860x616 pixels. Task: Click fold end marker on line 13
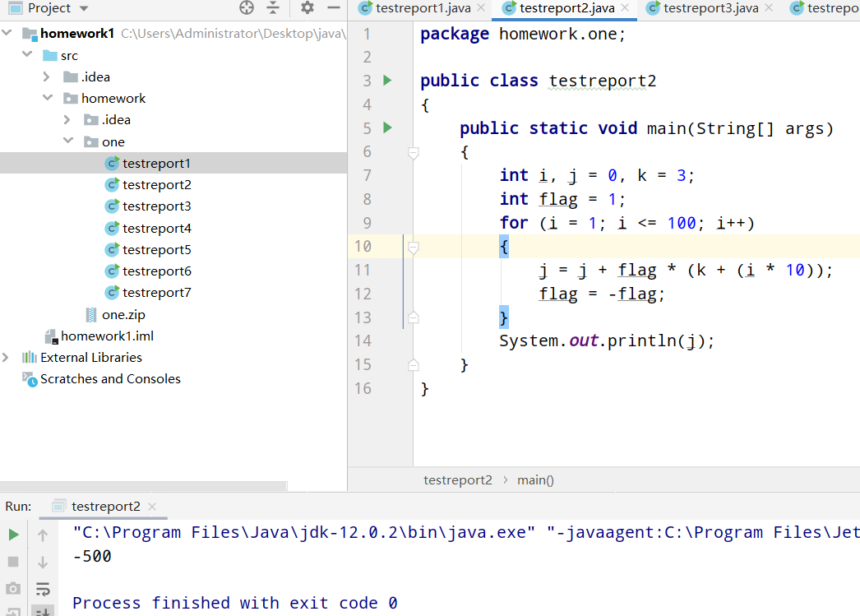(414, 317)
